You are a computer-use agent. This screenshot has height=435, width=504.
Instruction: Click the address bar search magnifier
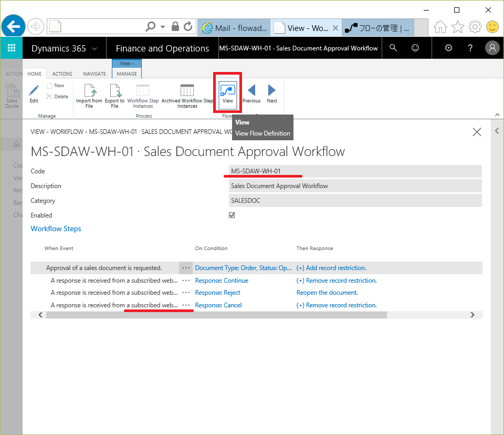click(151, 26)
